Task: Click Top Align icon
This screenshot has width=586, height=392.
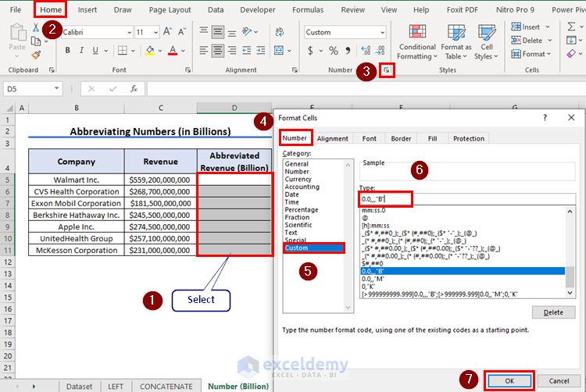Action: pyautogui.click(x=204, y=32)
